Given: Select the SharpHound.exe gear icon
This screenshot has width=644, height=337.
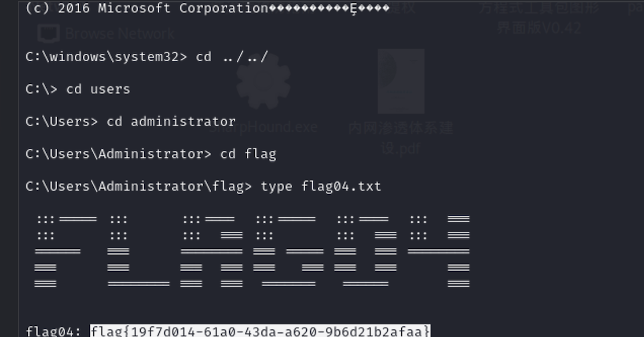Looking at the screenshot, I should [x=264, y=81].
